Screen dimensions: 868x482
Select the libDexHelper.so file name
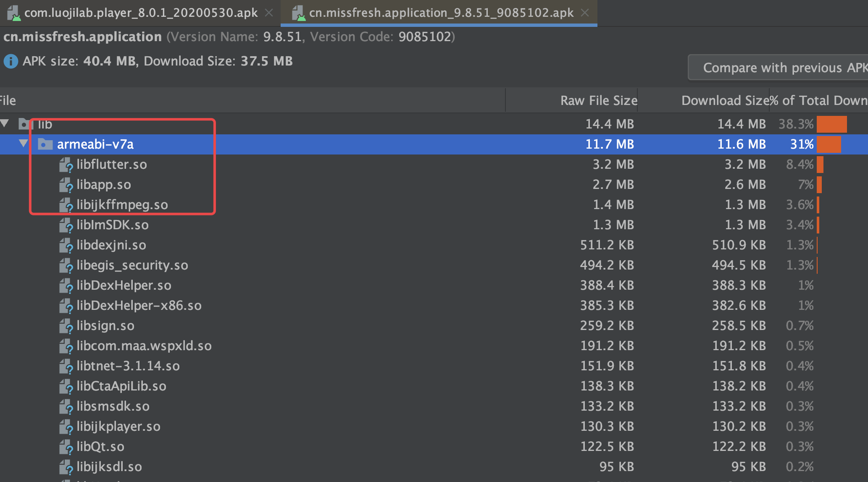124,285
